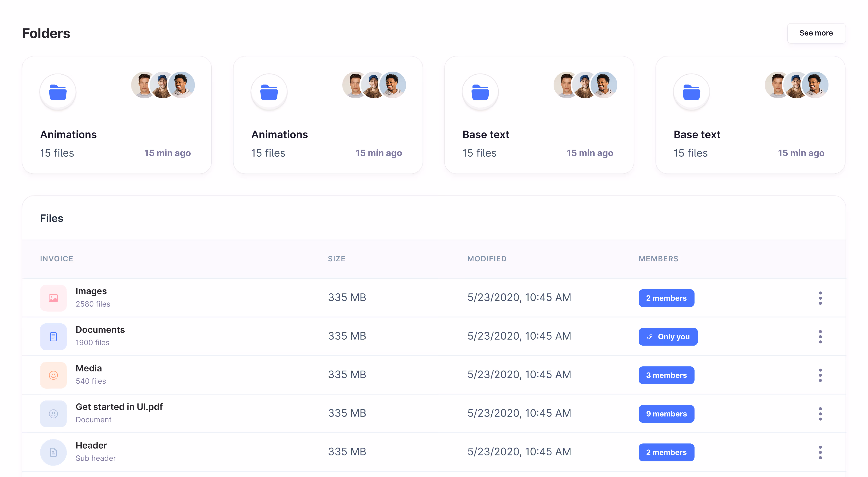Click the round Header file icon
Image resolution: width=868 pixels, height=477 pixels.
(53, 452)
